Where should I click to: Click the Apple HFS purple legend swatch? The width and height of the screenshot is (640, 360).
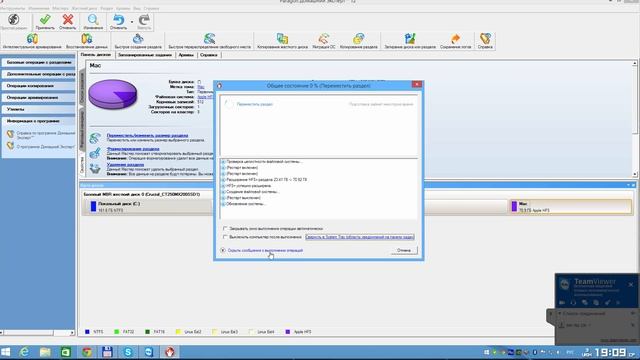(288, 332)
